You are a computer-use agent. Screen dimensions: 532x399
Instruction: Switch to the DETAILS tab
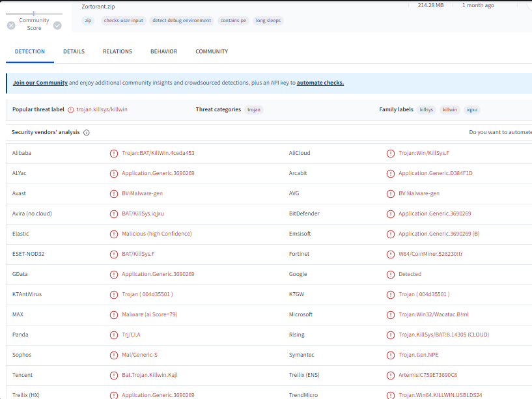click(x=74, y=51)
